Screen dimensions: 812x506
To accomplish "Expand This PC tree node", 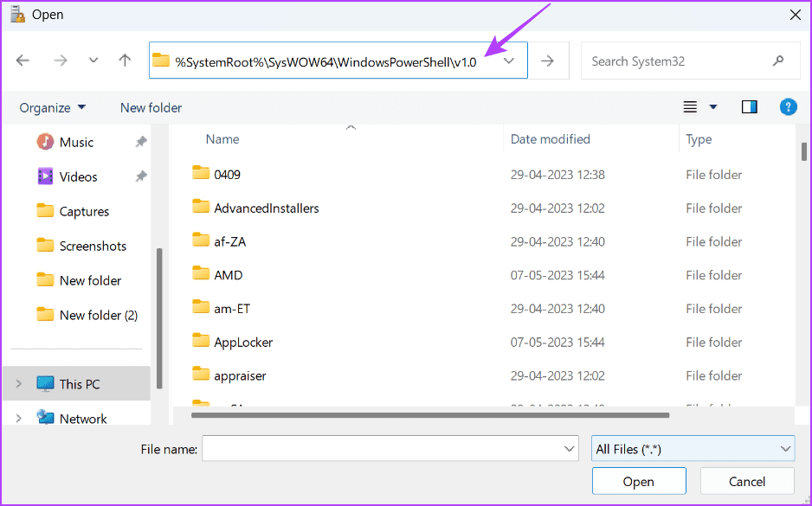I will (19, 384).
